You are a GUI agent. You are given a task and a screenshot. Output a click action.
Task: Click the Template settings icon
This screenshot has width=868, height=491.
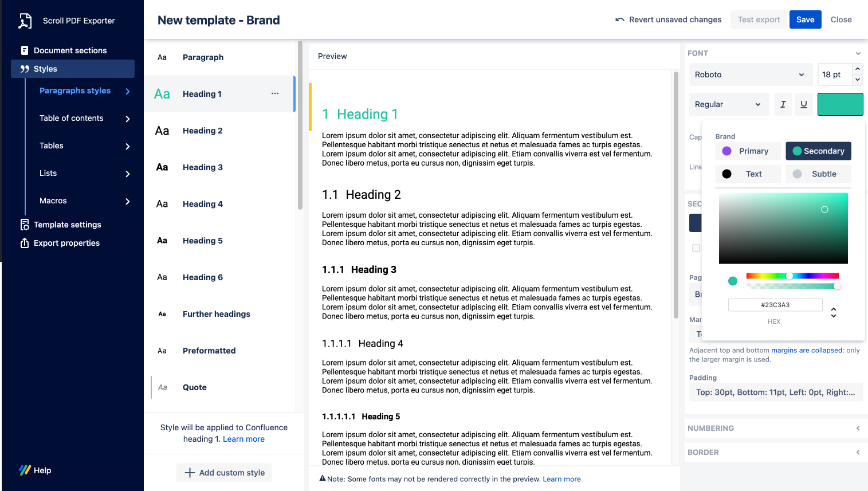coord(25,225)
